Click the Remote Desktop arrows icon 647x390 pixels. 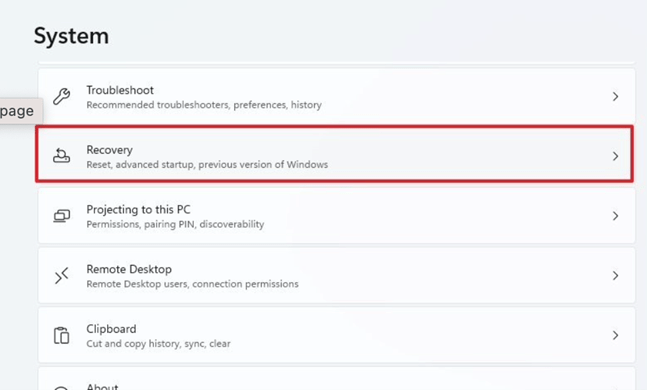coord(61,276)
